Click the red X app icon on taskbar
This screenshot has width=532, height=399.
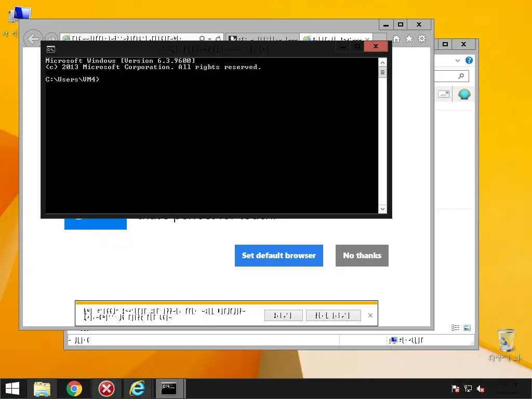(x=106, y=389)
